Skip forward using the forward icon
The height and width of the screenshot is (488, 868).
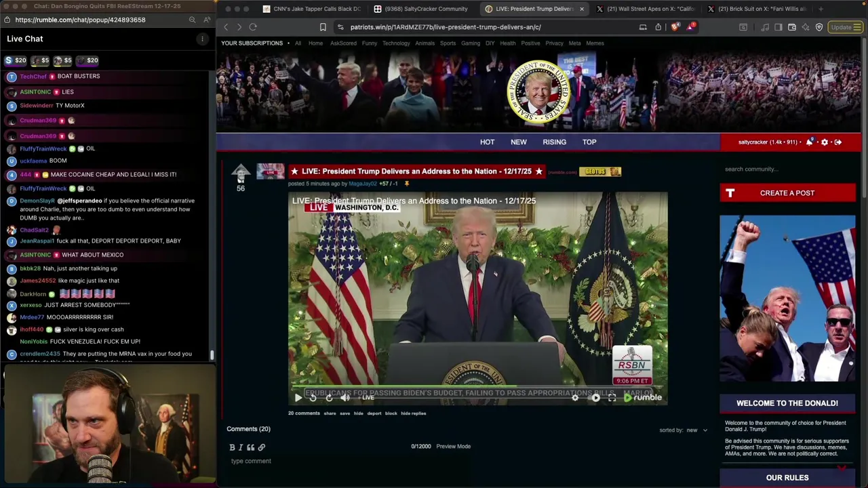tap(329, 398)
